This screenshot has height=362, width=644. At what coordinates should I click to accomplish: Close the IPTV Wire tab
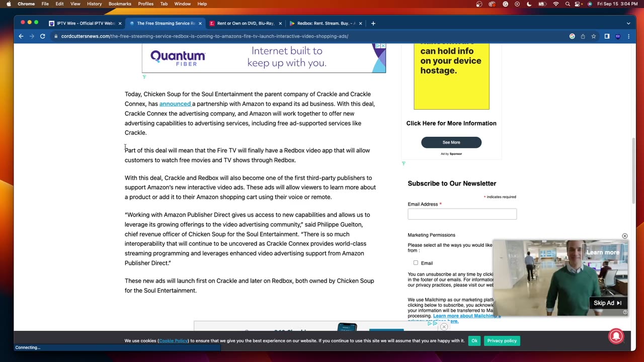120,23
